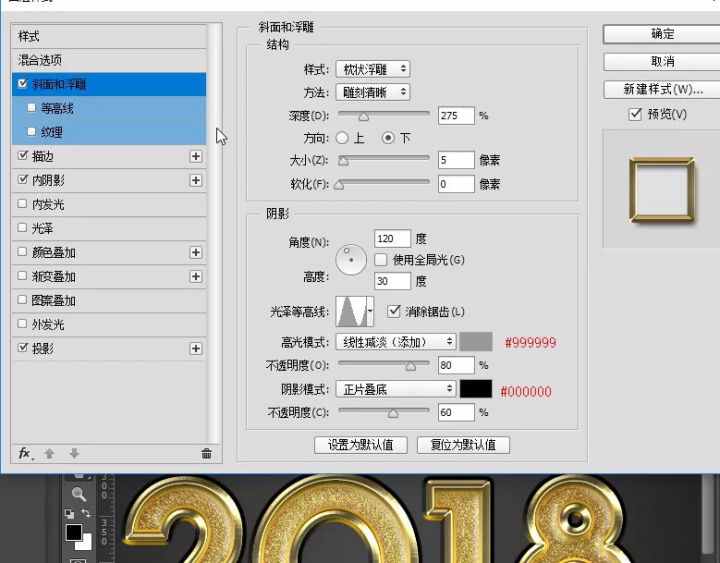Swap foreground and background colors icon
This screenshot has width=720, height=563.
coord(86,512)
